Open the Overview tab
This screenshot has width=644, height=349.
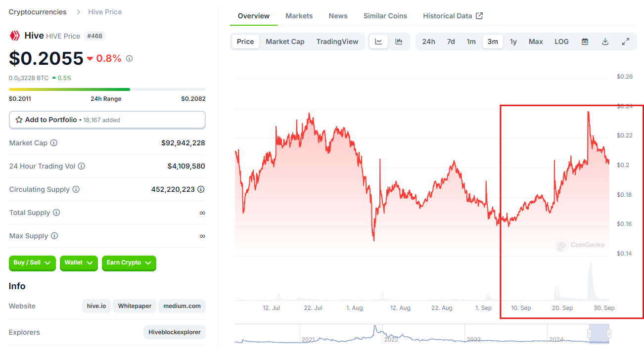coord(254,16)
